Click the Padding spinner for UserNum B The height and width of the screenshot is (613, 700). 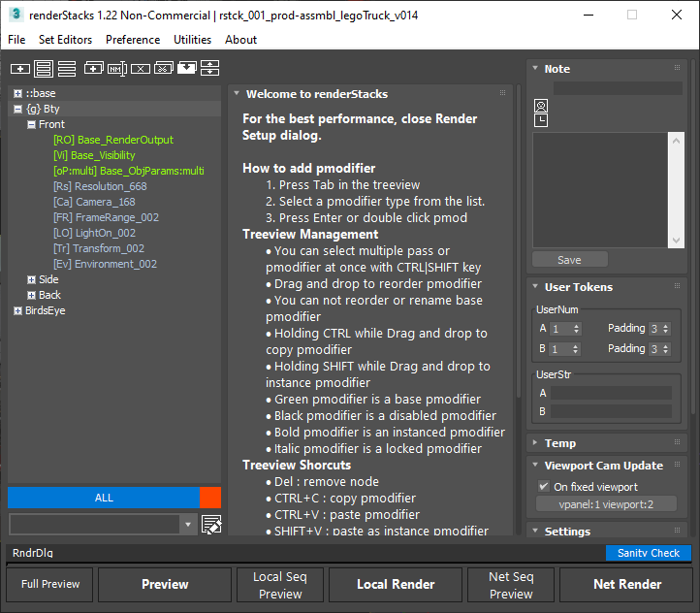666,349
